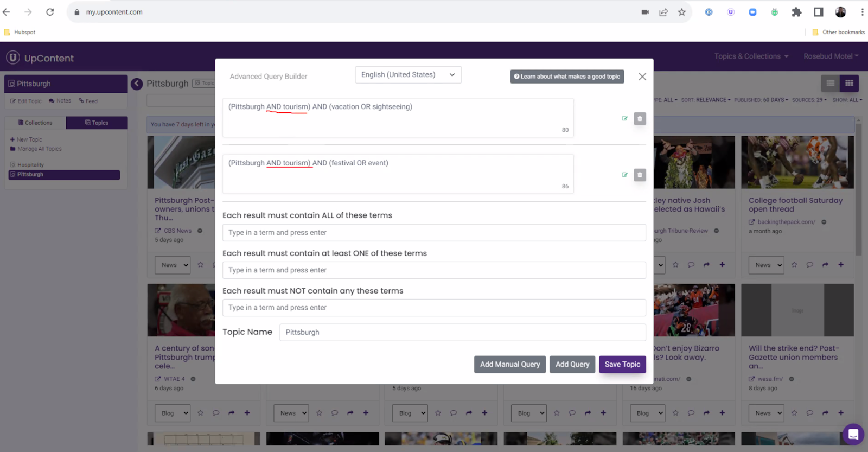The width and height of the screenshot is (868, 452).
Task: Go back in the browser
Action: click(x=7, y=12)
